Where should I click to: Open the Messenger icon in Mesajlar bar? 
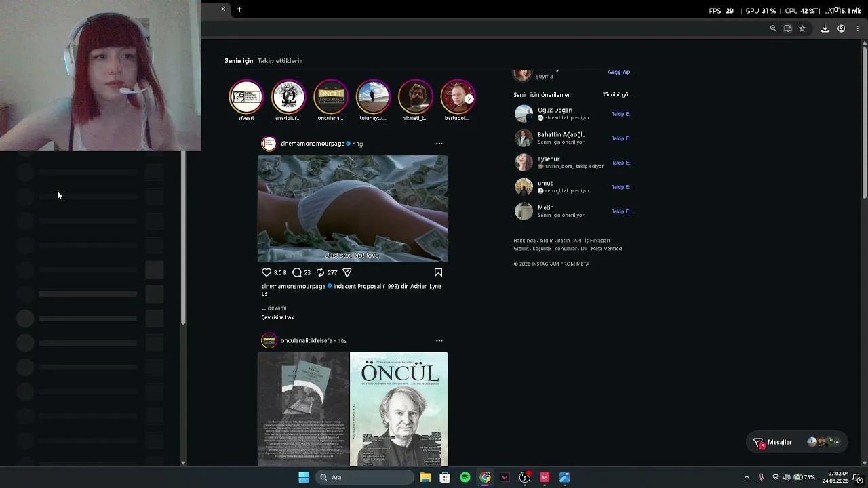pos(759,443)
